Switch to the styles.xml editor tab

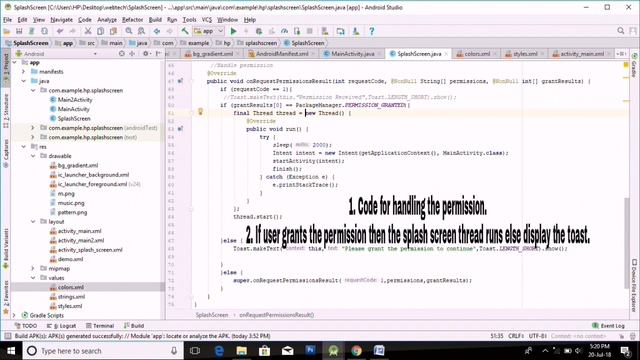coord(525,54)
